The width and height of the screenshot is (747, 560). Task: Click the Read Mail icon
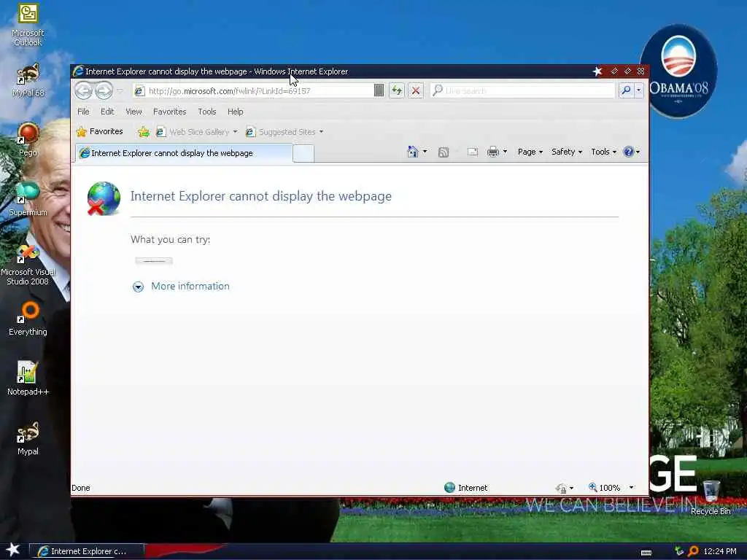point(473,152)
